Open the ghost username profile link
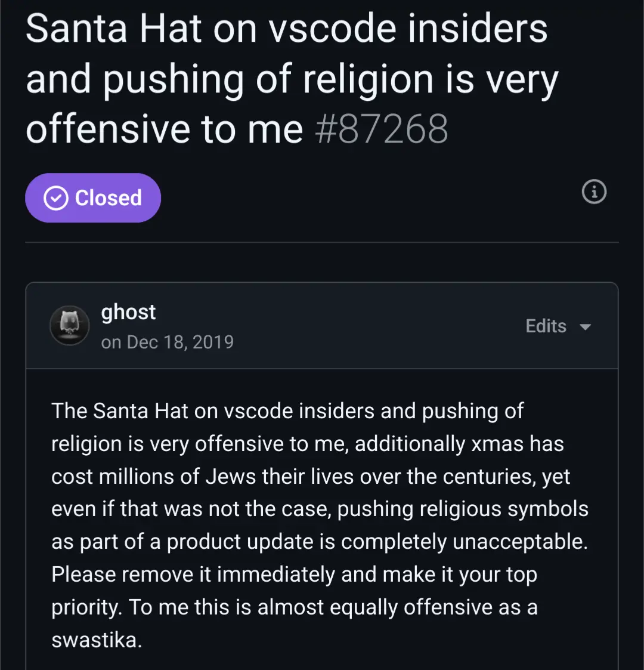The width and height of the screenshot is (644, 670). coord(128,312)
